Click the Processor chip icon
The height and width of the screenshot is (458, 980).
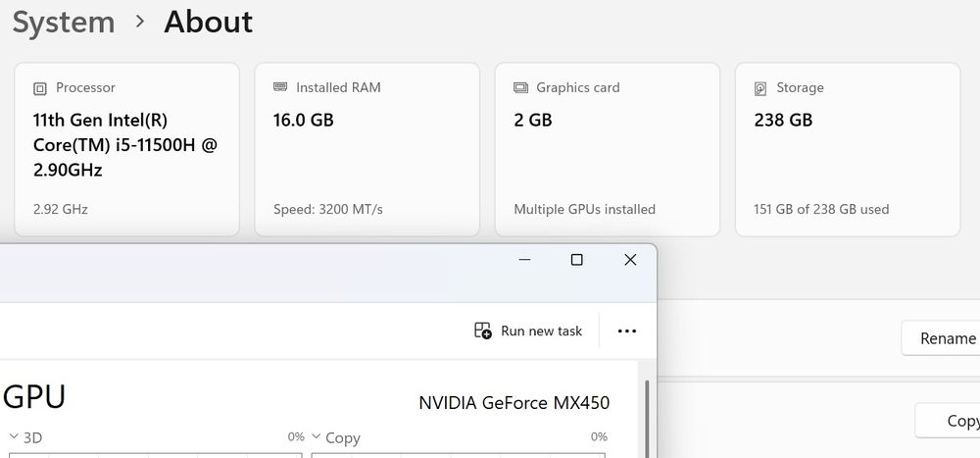40,89
